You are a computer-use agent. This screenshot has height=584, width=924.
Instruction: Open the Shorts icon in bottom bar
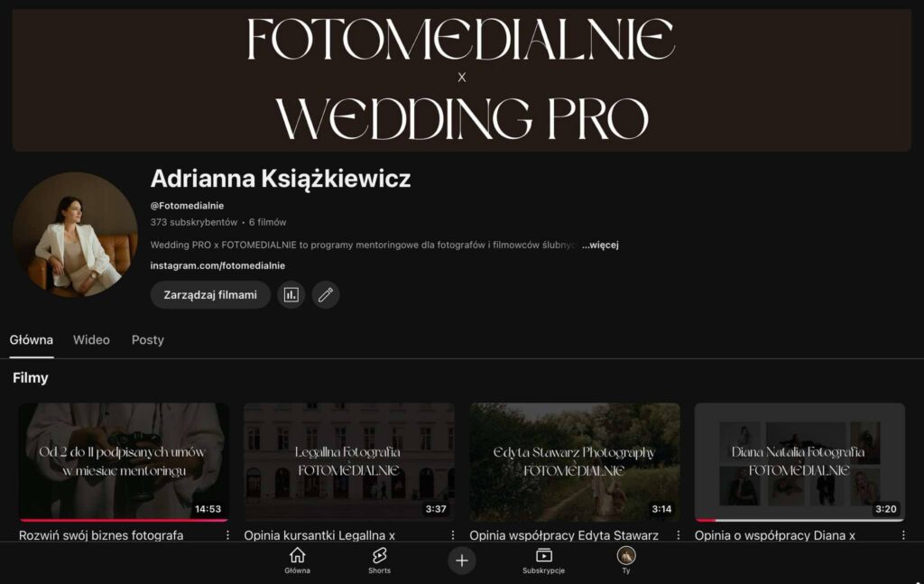pos(379,555)
